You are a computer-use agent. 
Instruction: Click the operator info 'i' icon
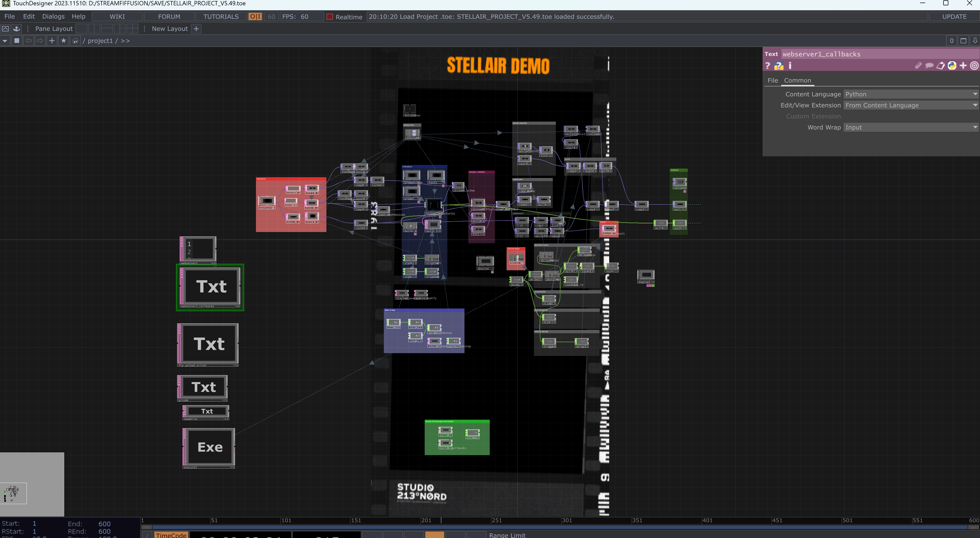click(x=790, y=66)
